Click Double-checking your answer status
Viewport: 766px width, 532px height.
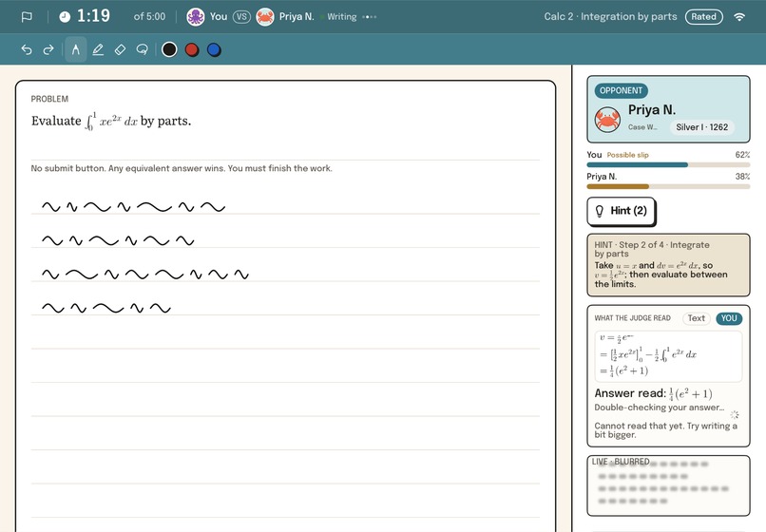tap(660, 408)
